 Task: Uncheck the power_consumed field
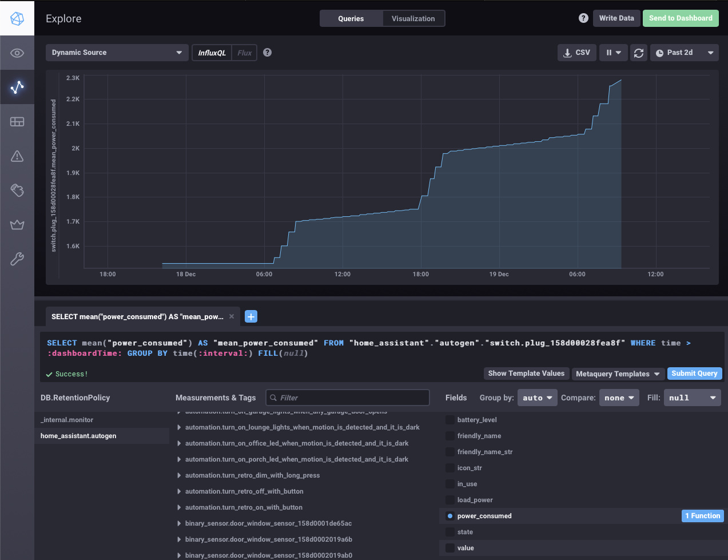450,516
